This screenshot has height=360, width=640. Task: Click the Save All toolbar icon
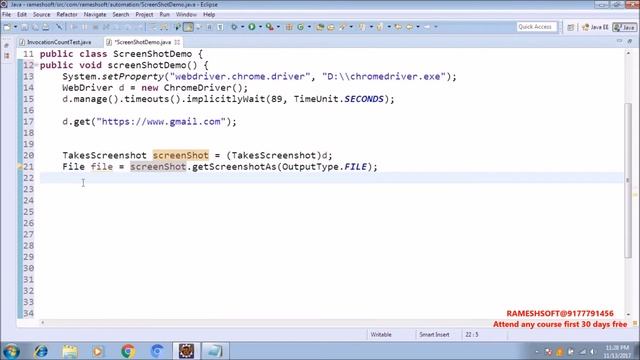(35, 27)
